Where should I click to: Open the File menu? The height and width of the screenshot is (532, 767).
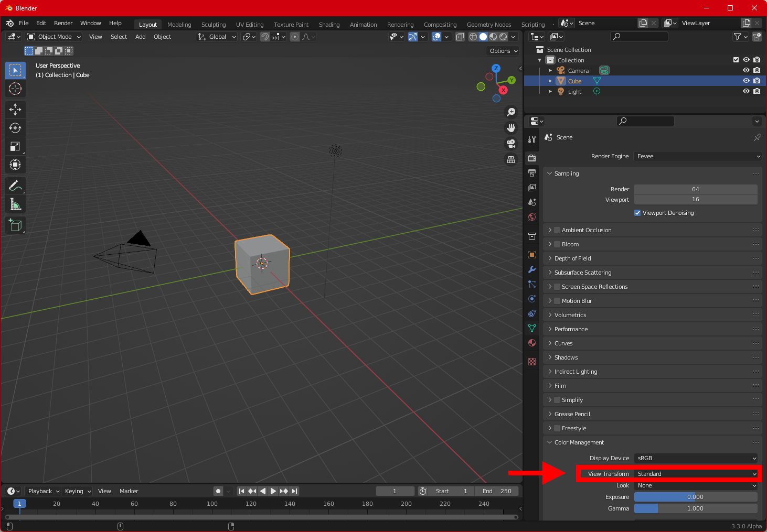24,23
